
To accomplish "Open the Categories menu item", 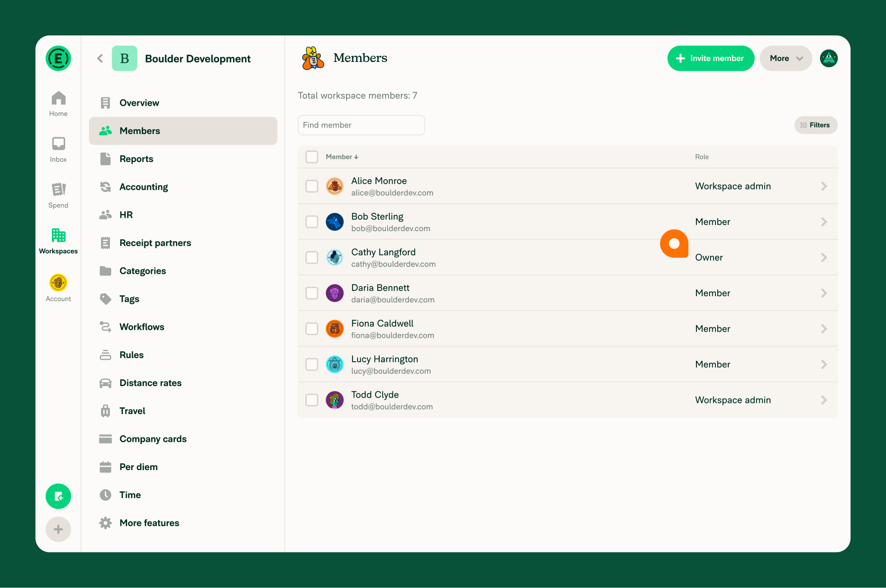I will point(183,271).
